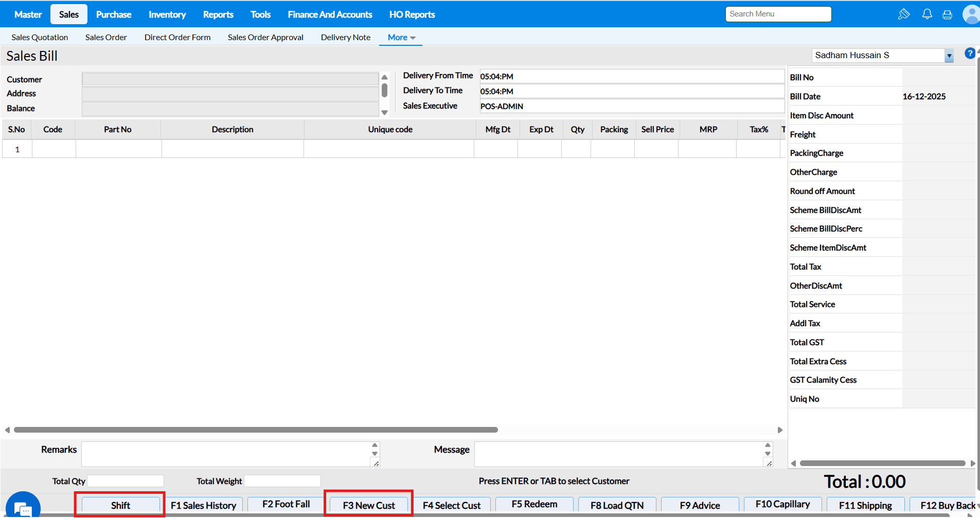
Task: Click the Shift button
Action: click(120, 505)
